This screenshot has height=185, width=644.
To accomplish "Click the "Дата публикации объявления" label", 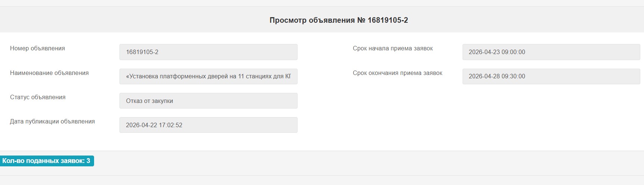I will (52, 122).
